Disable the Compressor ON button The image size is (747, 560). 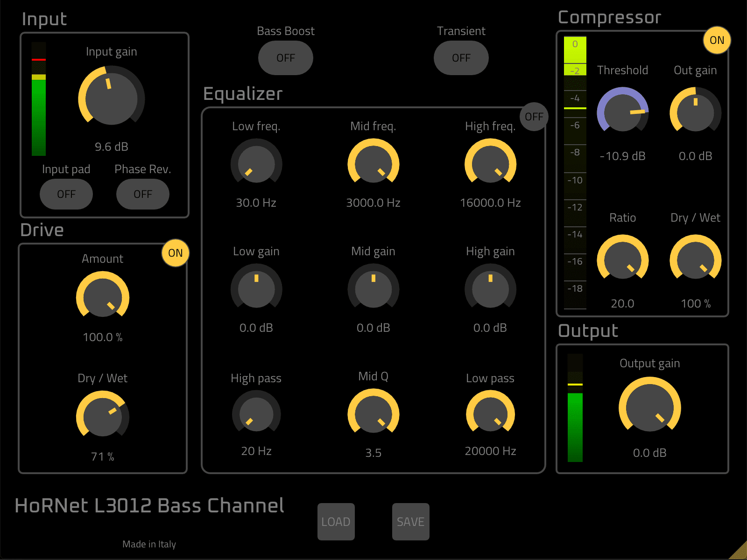tap(717, 40)
